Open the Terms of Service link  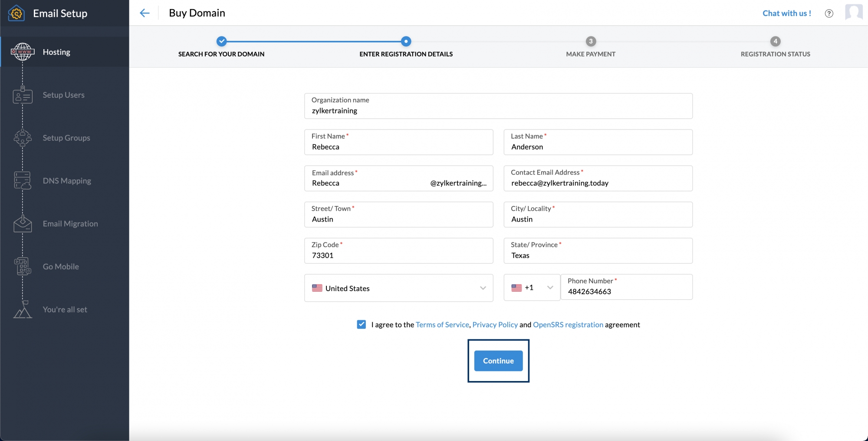tap(442, 325)
